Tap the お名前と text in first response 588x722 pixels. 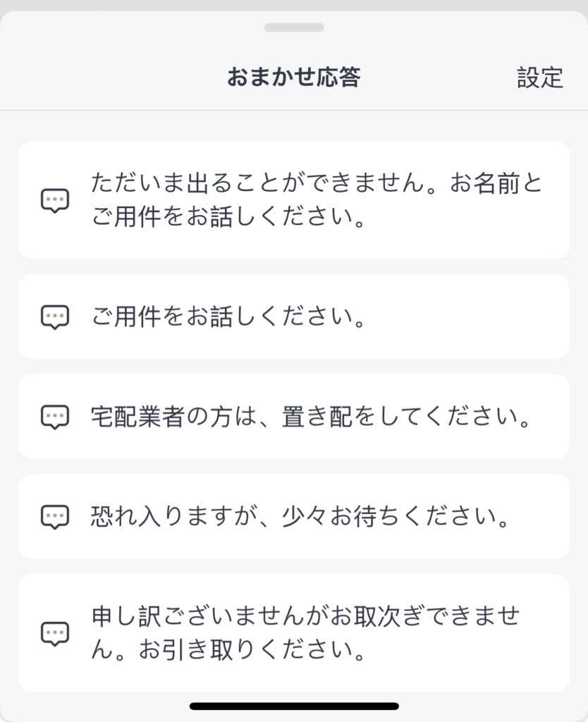[496, 183]
